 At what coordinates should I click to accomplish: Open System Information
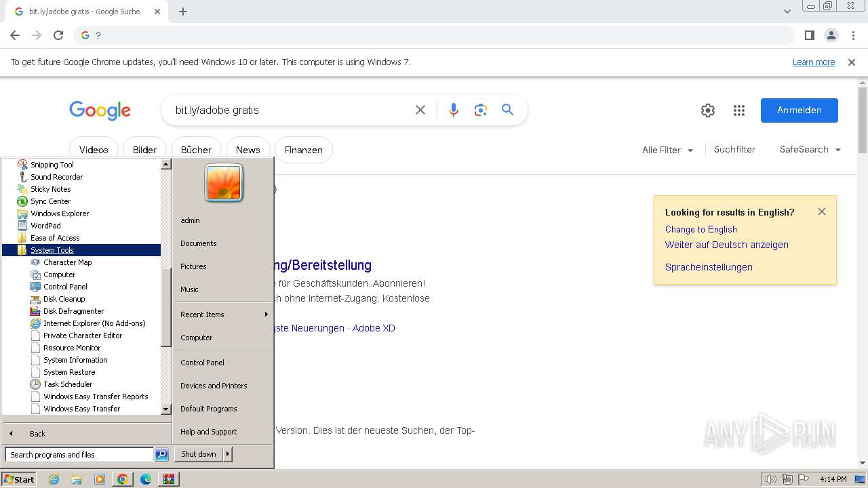(75, 360)
